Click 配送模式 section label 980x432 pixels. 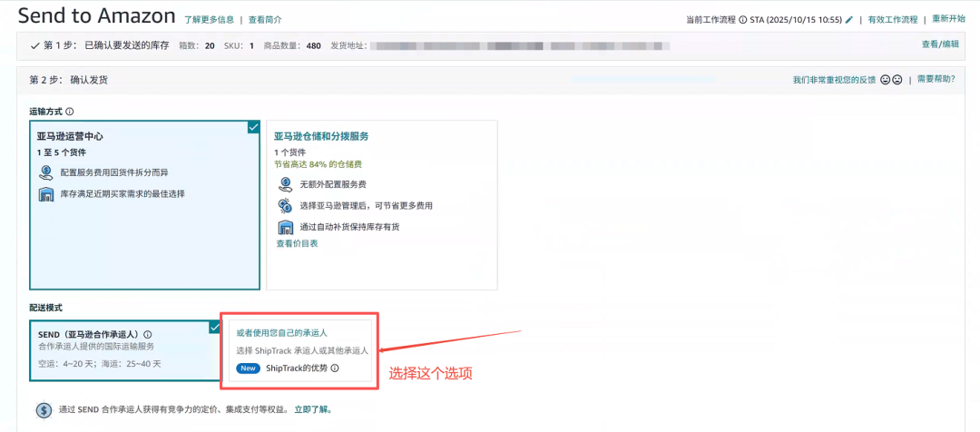coord(46,309)
